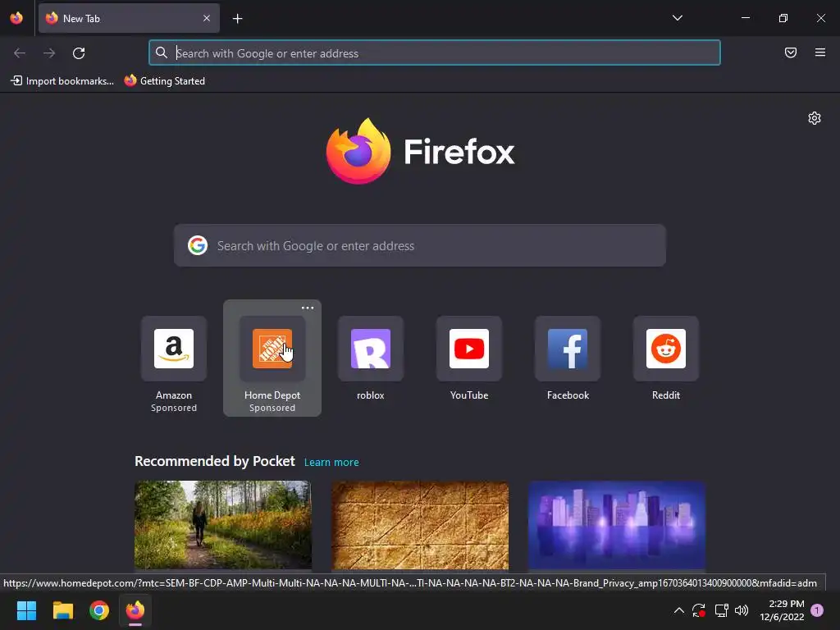The width and height of the screenshot is (840, 630).
Task: Open Pocket story with purple city image
Action: (x=617, y=525)
